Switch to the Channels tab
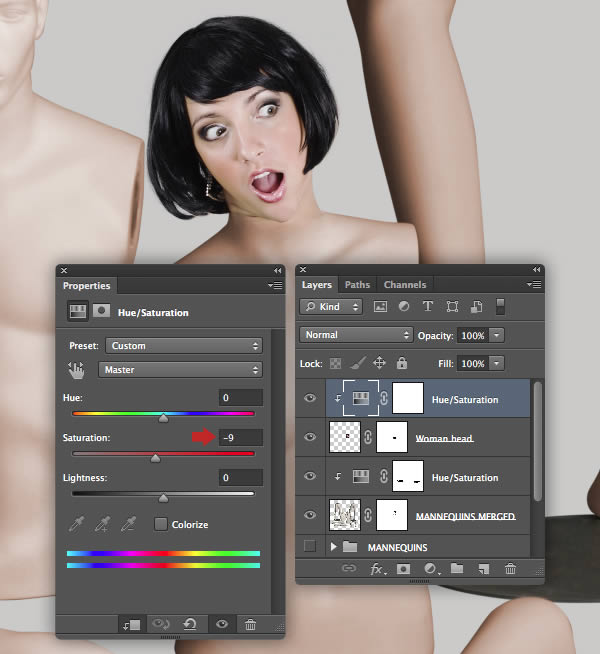 click(x=404, y=285)
